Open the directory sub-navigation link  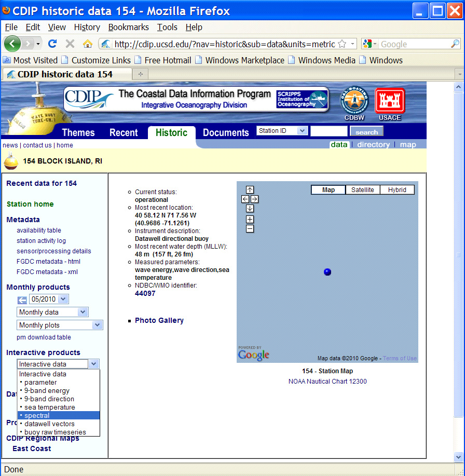(x=373, y=144)
